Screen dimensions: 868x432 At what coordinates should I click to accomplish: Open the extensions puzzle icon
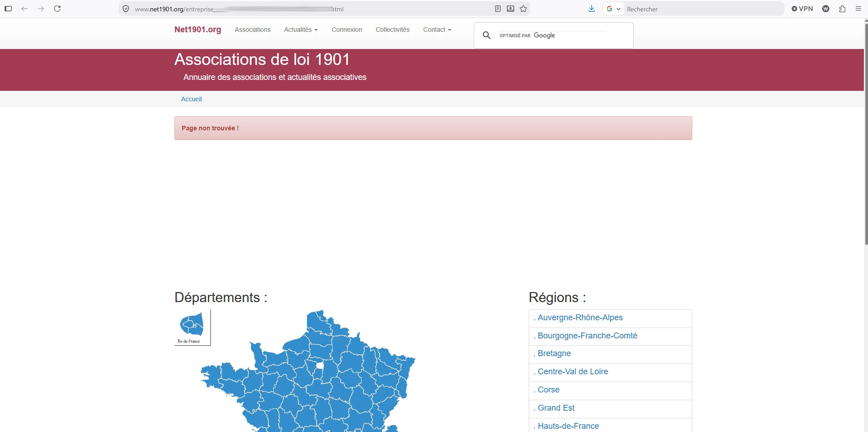(x=842, y=9)
